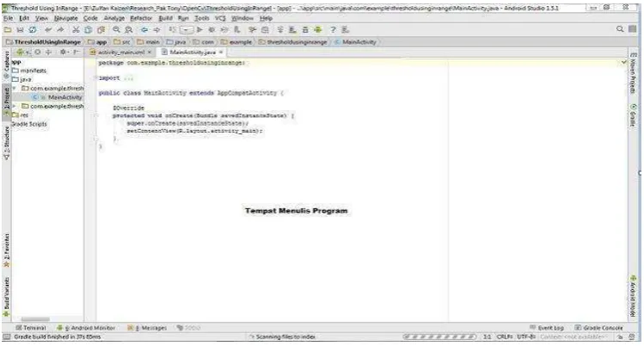Start debugging with the bug icon
Screen dimensions: 644x346
coord(212,29)
